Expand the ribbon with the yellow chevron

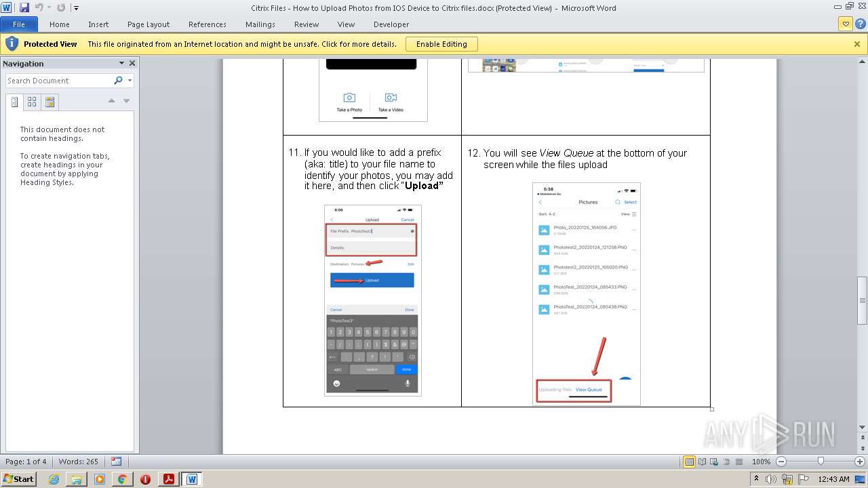(845, 24)
